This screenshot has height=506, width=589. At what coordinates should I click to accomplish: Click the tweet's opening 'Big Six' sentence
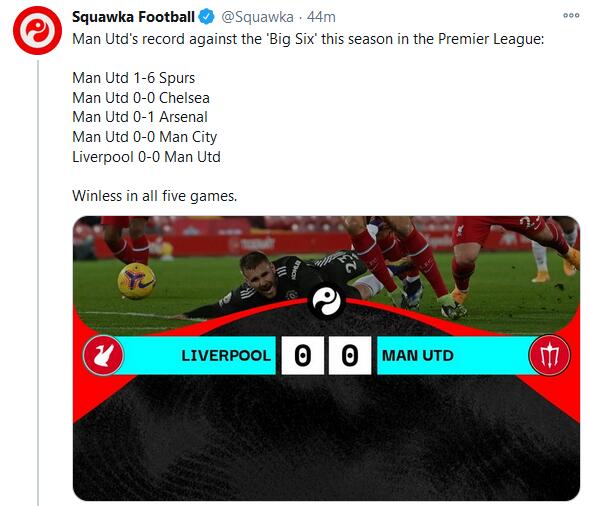point(308,39)
